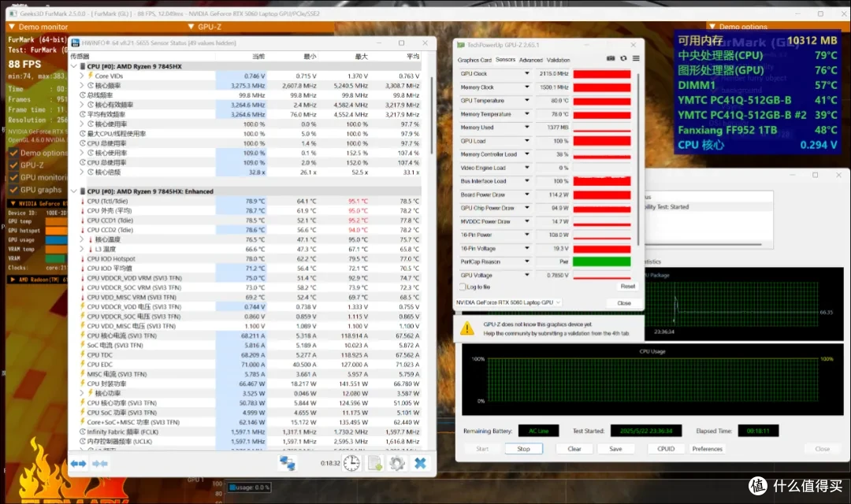Open the GPU-Z hamburger menu

pos(636,58)
